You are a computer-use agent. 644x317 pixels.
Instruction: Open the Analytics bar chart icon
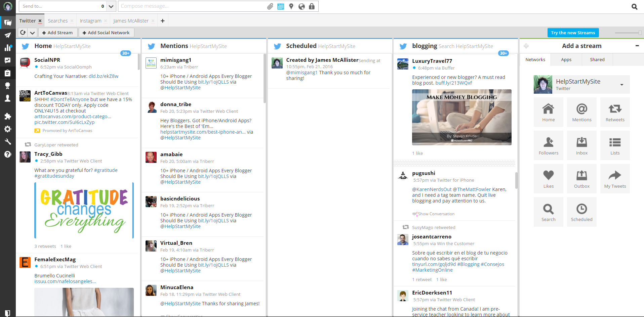8,48
